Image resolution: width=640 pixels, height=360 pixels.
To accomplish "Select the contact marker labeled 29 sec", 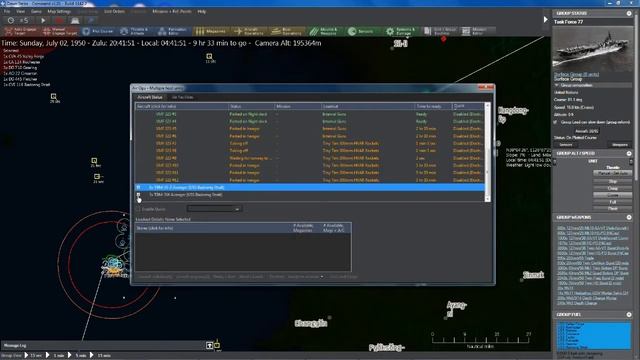I will pyautogui.click(x=53, y=96).
